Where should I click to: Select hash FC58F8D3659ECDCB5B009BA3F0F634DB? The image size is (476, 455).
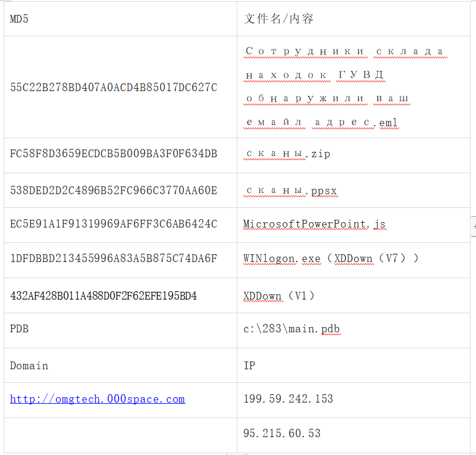coord(114,154)
